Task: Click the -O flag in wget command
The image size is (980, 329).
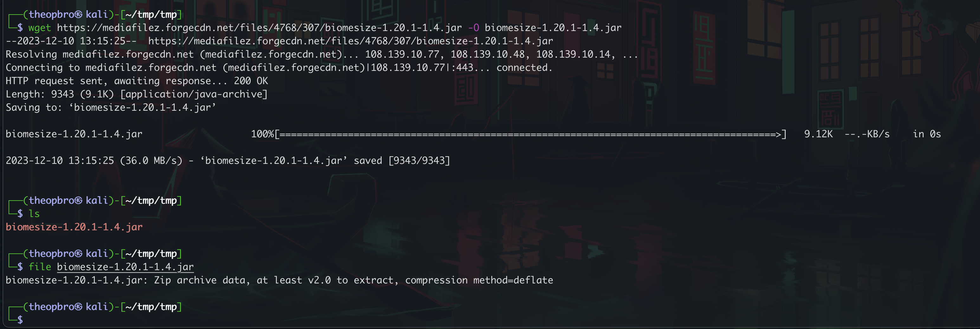Action: (474, 28)
